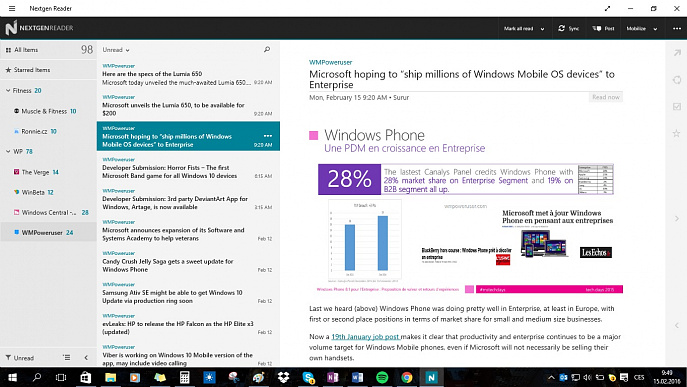Search articles with the magnifier icon
This screenshot has width=687, height=387.
(x=267, y=50)
